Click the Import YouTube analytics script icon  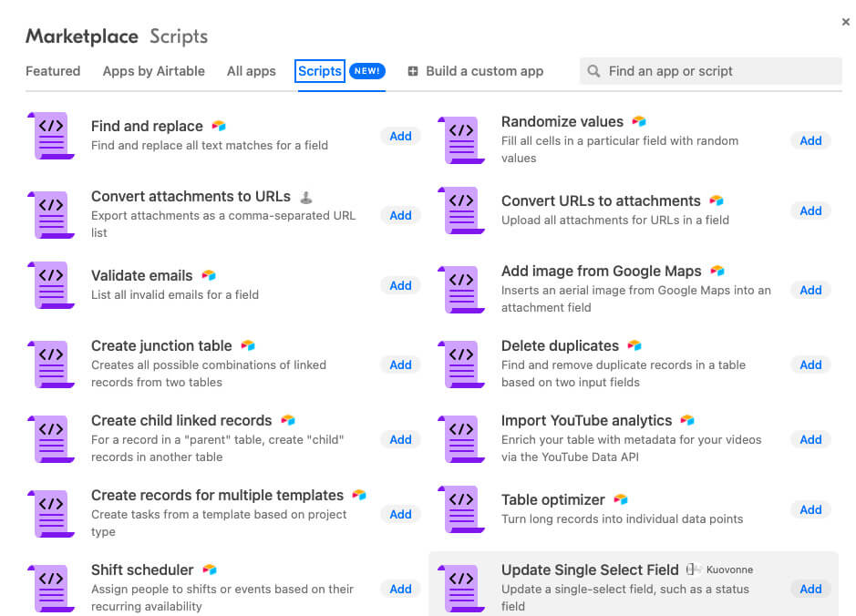point(462,439)
